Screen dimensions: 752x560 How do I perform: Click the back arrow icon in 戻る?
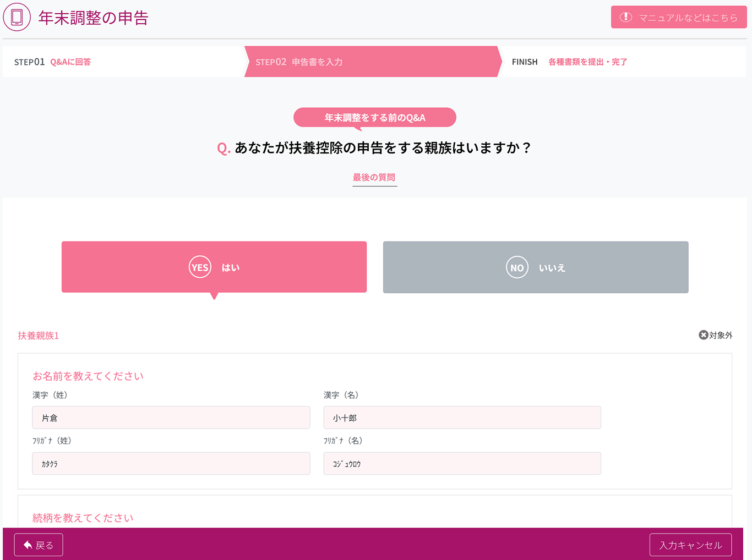(x=28, y=545)
